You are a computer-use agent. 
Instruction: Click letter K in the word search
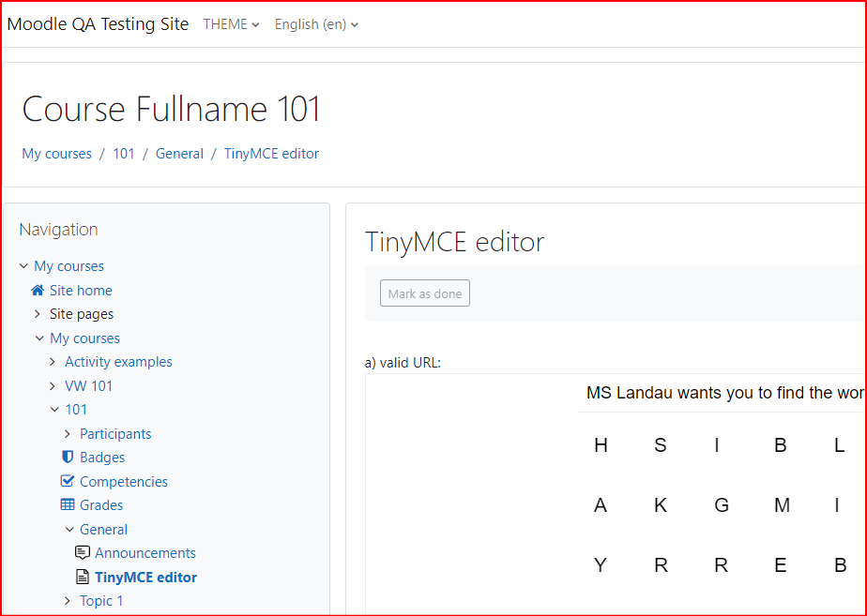tap(661, 505)
